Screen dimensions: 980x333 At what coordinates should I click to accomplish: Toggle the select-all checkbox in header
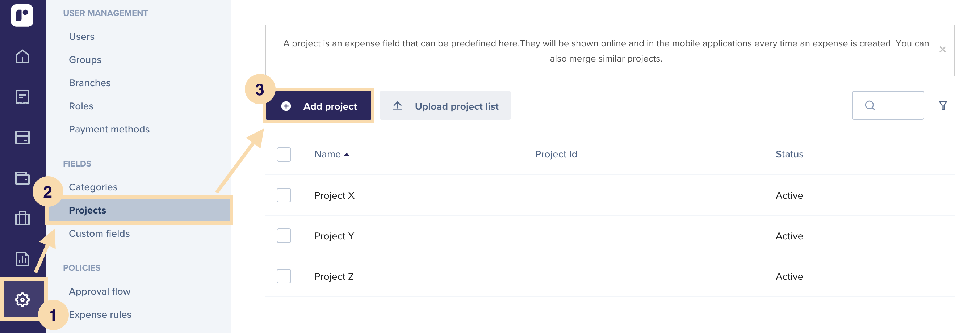[x=284, y=154]
